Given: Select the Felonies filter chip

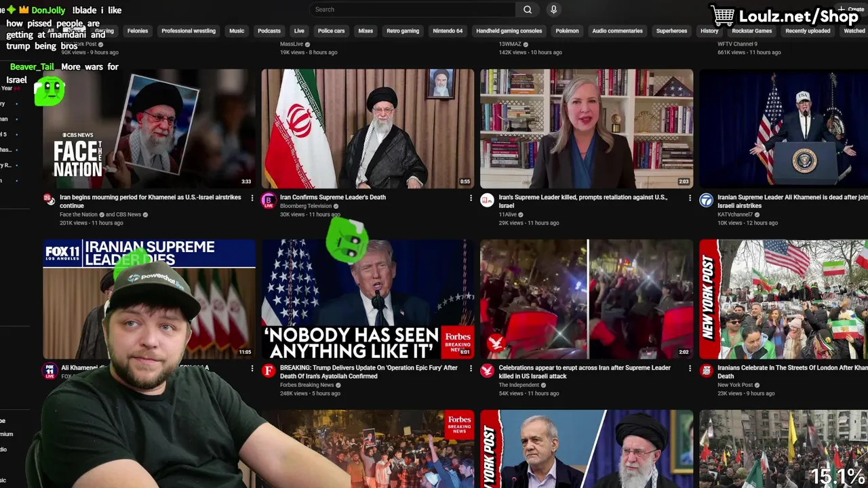Looking at the screenshot, I should click(138, 31).
